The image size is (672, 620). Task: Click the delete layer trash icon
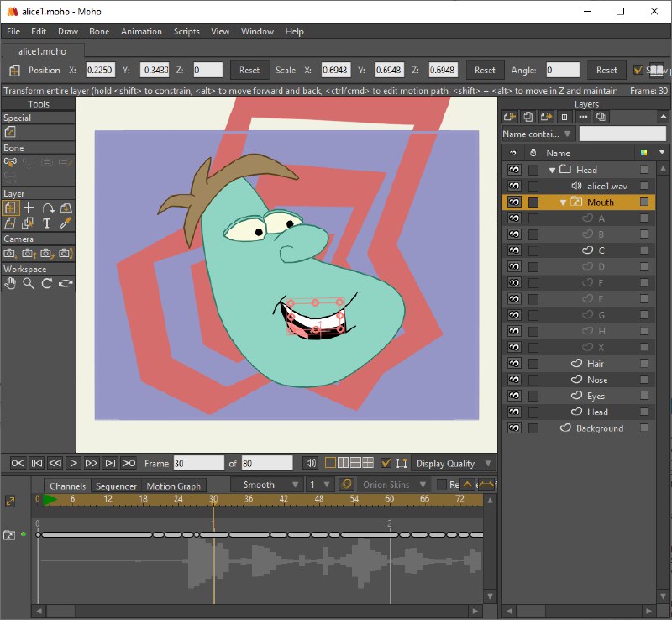[564, 117]
